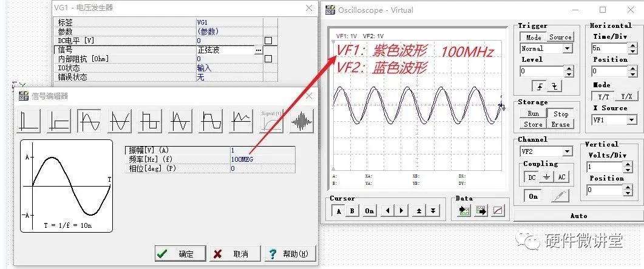The width and height of the screenshot is (644, 269).
Task: Choose the square wave signal icon
Action: pyautogui.click(x=150, y=121)
